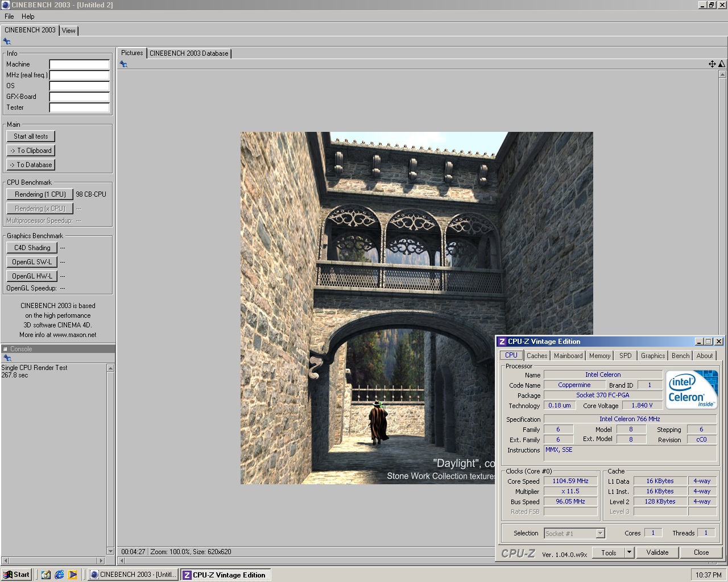Click the Machine input field

(x=80, y=64)
